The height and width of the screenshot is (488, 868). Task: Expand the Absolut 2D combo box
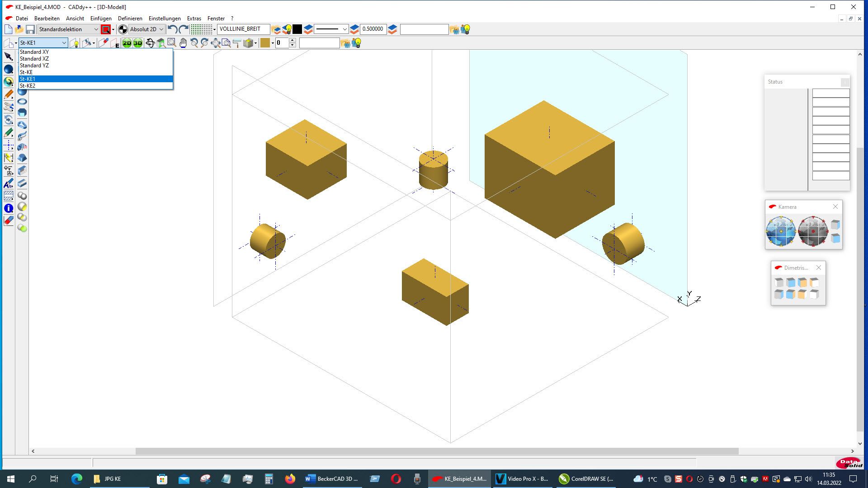tap(147, 29)
